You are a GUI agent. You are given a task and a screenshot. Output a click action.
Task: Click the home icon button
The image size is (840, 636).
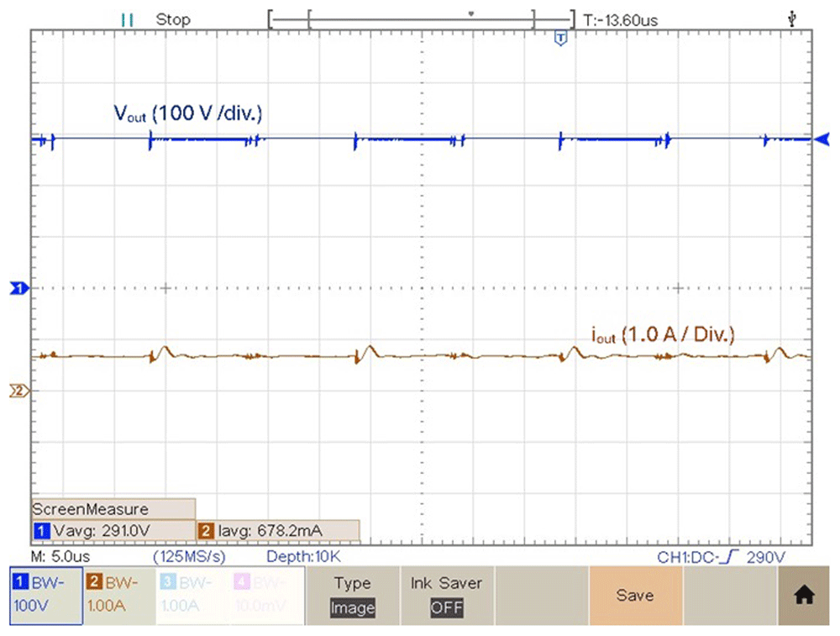pyautogui.click(x=804, y=596)
